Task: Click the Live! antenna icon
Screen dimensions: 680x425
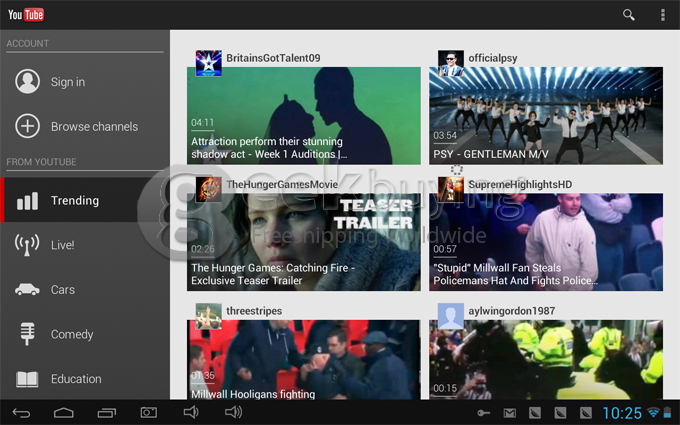Action: [x=27, y=245]
